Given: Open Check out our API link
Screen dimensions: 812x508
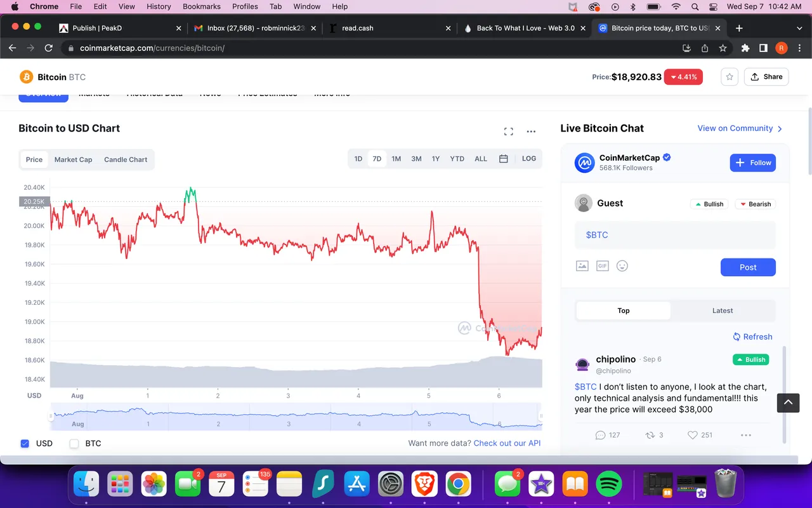Looking at the screenshot, I should pos(507,443).
